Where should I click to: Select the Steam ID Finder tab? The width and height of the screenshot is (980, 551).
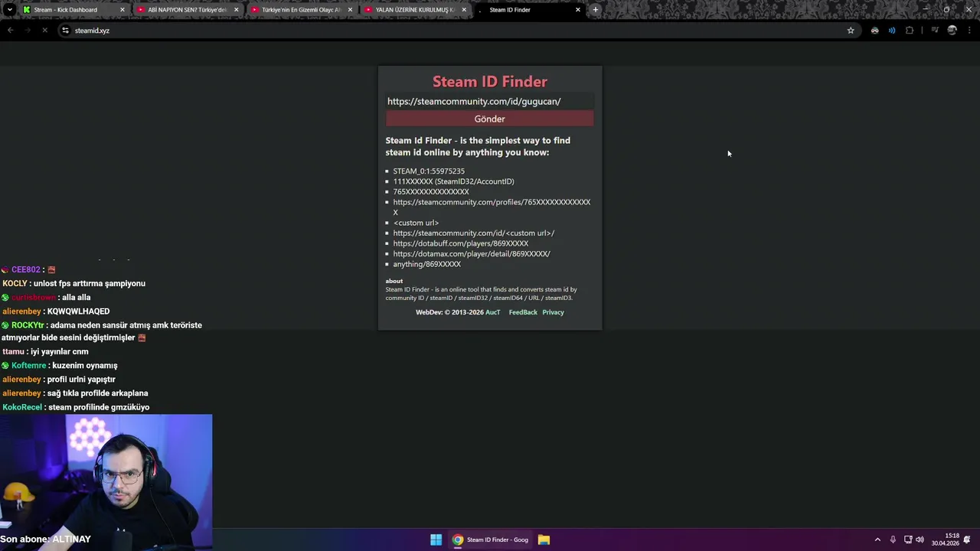(x=528, y=10)
